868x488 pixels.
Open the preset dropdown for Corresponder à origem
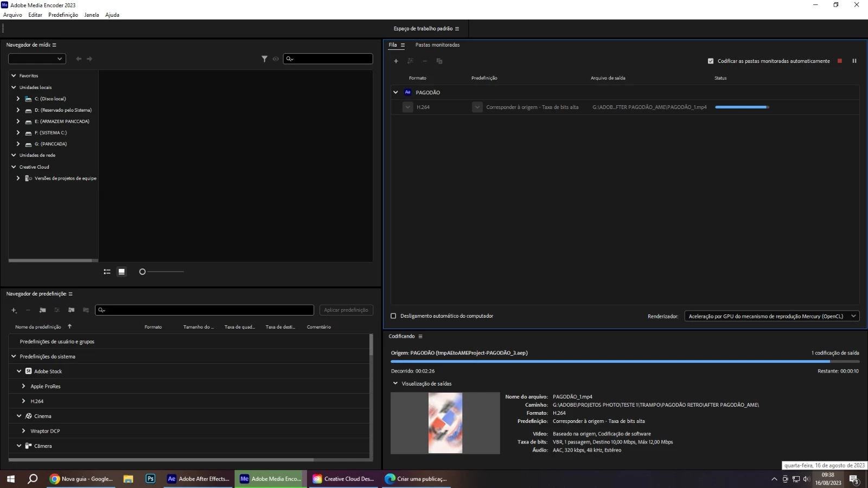(x=477, y=107)
